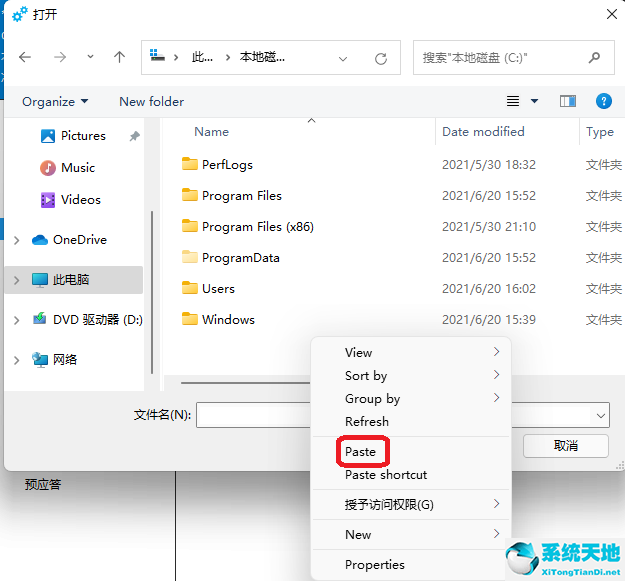Open recent locations chevron next to forward arrow
The image size is (625, 581).
coord(90,57)
